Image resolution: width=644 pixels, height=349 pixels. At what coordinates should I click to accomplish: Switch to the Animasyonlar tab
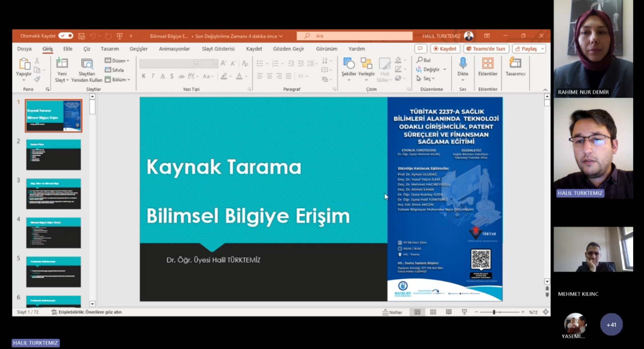[x=174, y=49]
